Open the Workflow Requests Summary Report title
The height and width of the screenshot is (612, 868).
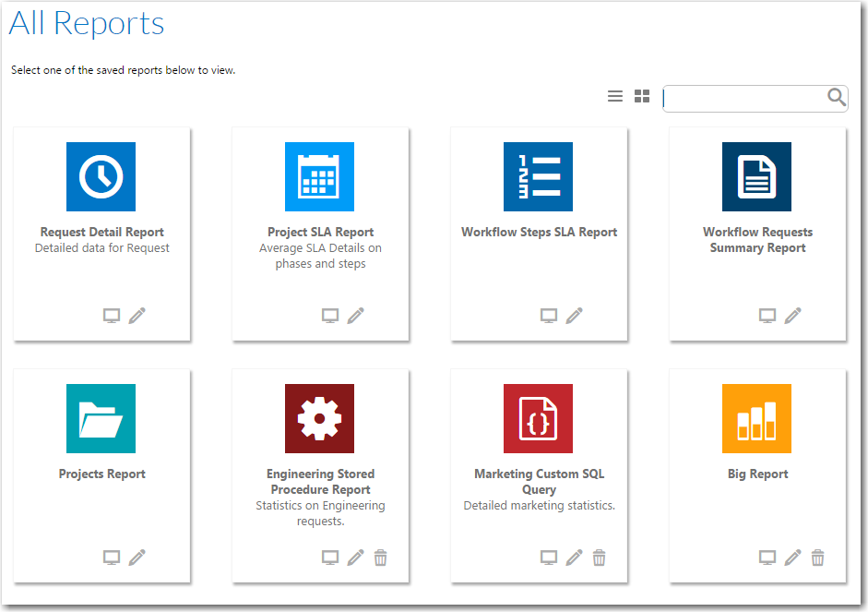click(x=758, y=240)
